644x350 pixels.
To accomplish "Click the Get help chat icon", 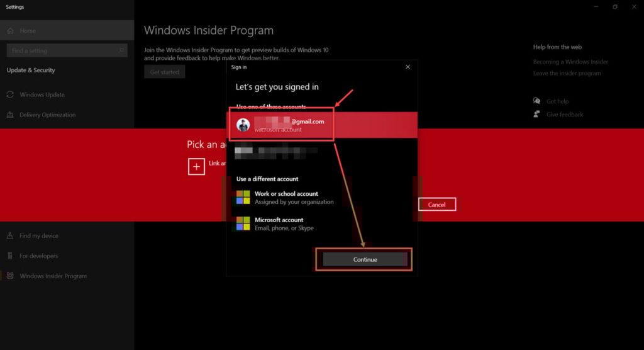I will tap(536, 101).
